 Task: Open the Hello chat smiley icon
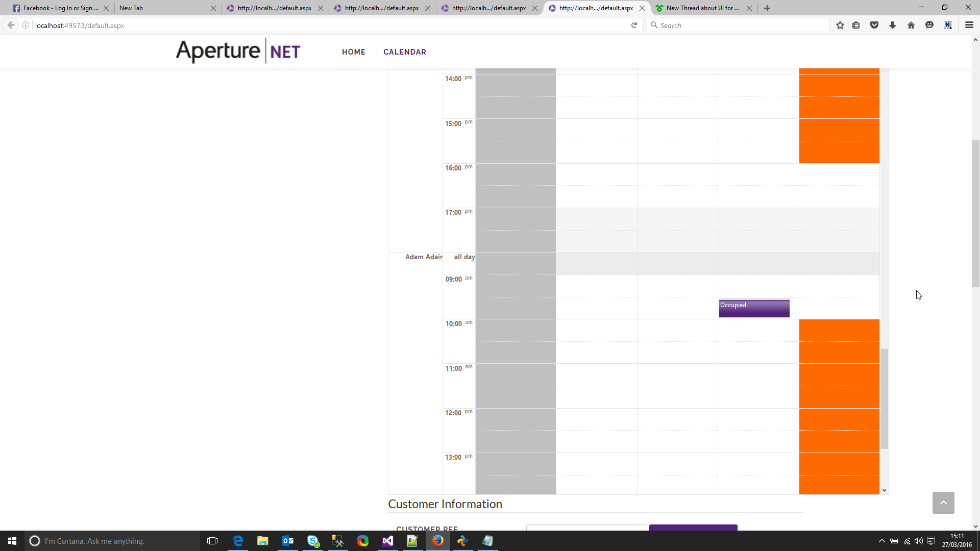929,26
